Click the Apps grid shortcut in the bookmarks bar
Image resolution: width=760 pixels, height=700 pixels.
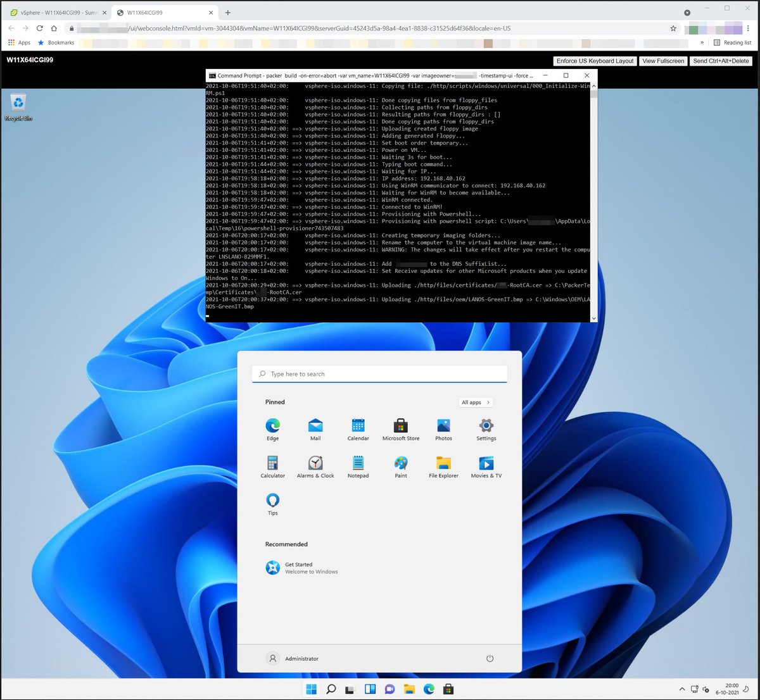(19, 42)
